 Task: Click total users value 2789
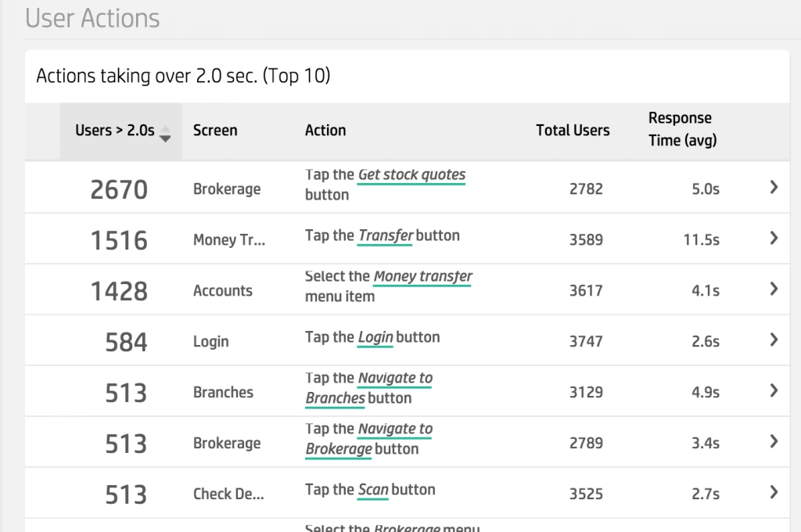(586, 443)
